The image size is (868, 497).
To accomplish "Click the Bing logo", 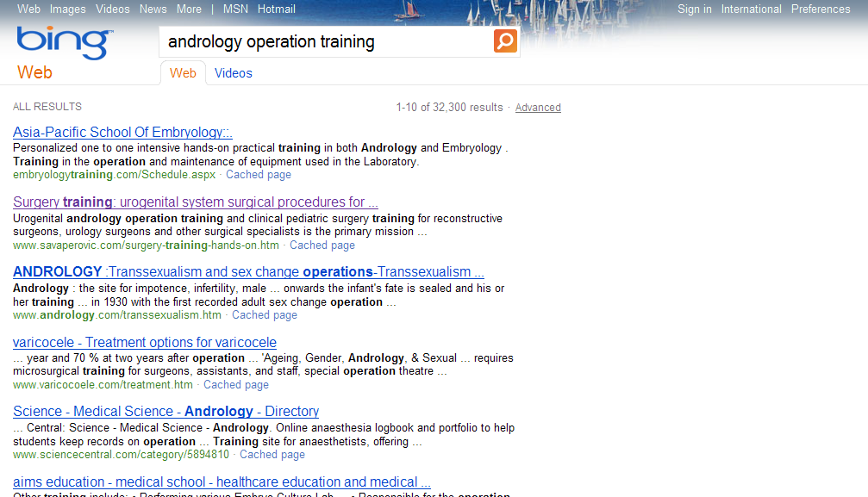I will 63,43.
